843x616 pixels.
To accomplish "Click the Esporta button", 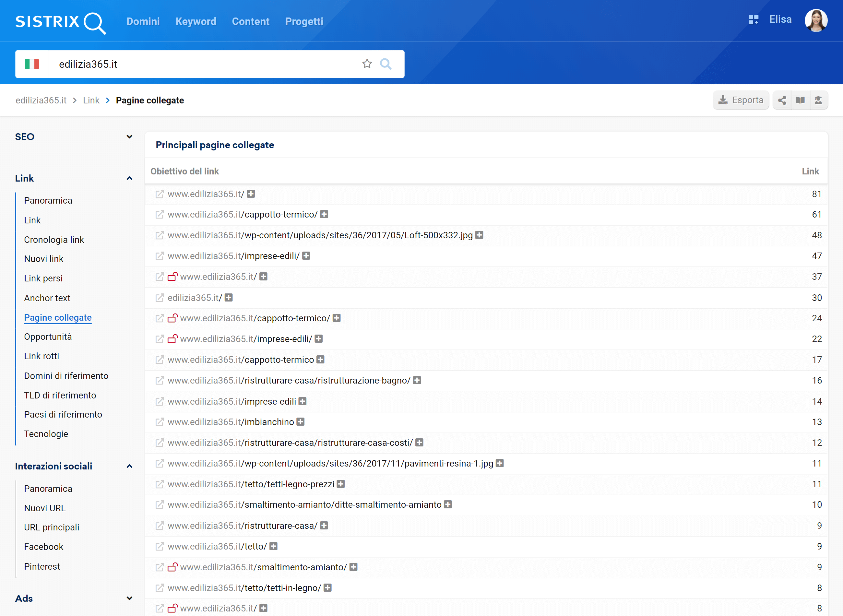I will [741, 100].
